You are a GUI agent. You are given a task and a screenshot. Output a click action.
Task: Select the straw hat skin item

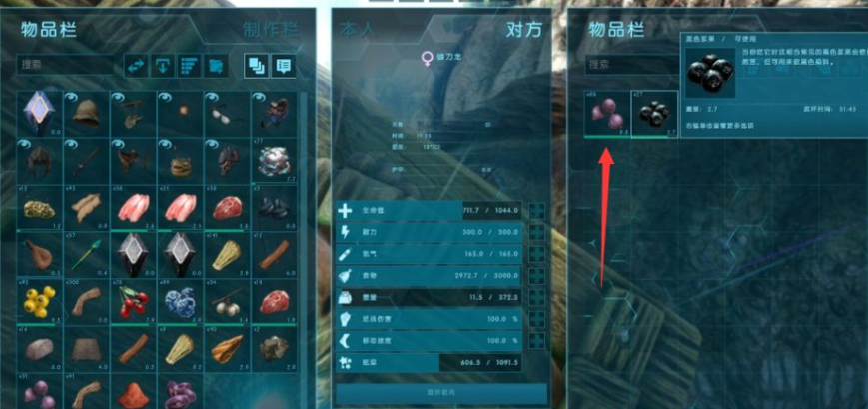[86, 114]
